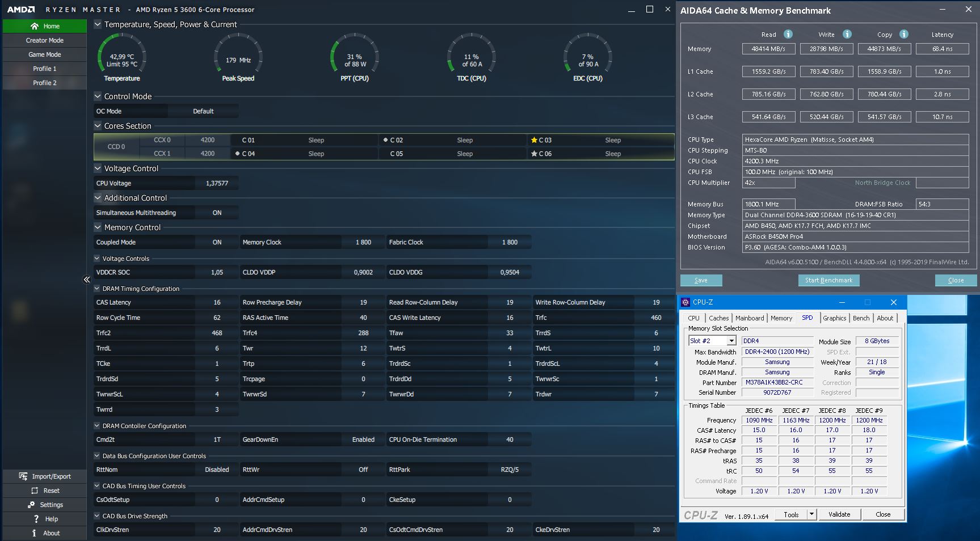The width and height of the screenshot is (980, 541).
Task: Switch to the CPU tab in CPU-Z
Action: 693,318
